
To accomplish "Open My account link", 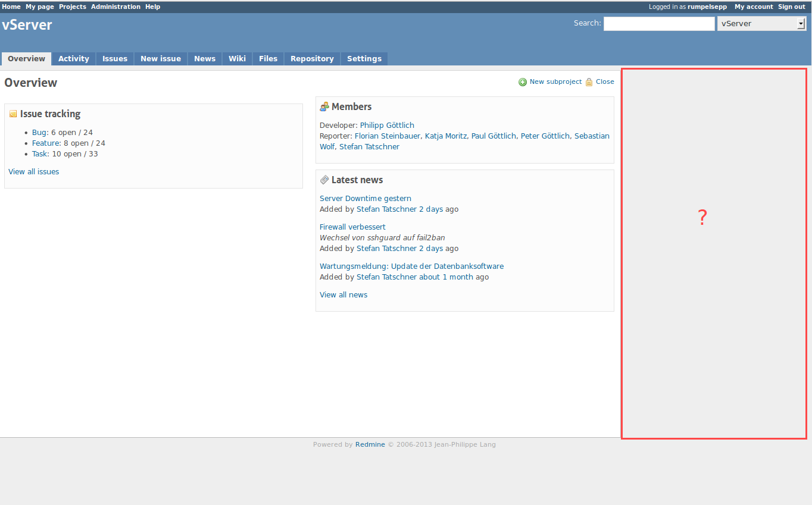I will (754, 7).
